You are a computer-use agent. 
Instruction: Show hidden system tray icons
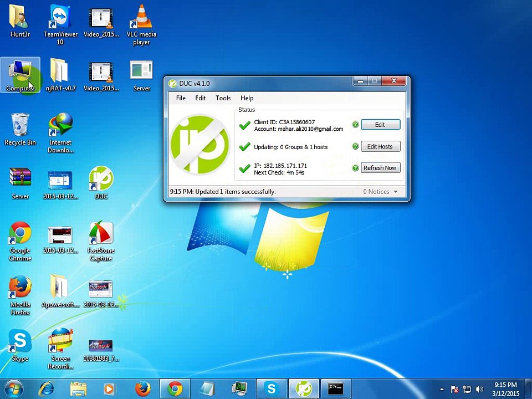click(x=442, y=389)
